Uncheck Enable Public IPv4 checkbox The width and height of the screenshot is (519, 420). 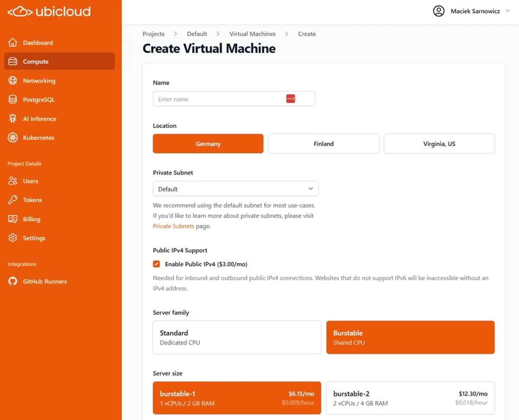(x=157, y=264)
